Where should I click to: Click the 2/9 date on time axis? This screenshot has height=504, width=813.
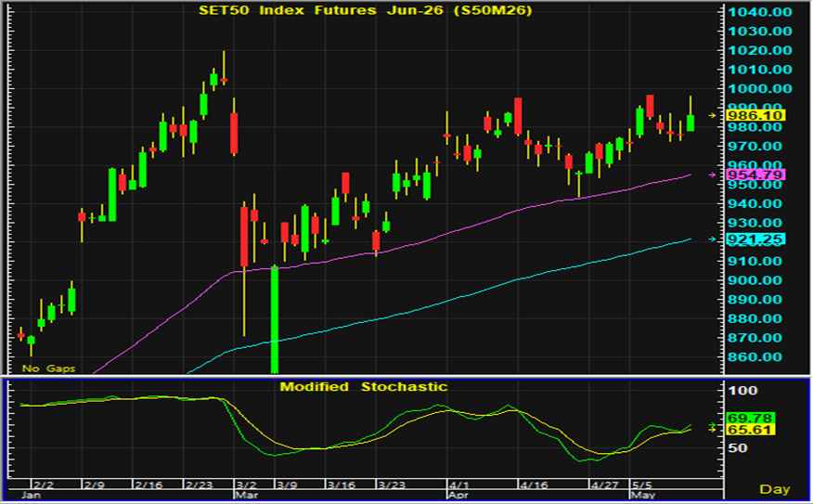[x=95, y=485]
